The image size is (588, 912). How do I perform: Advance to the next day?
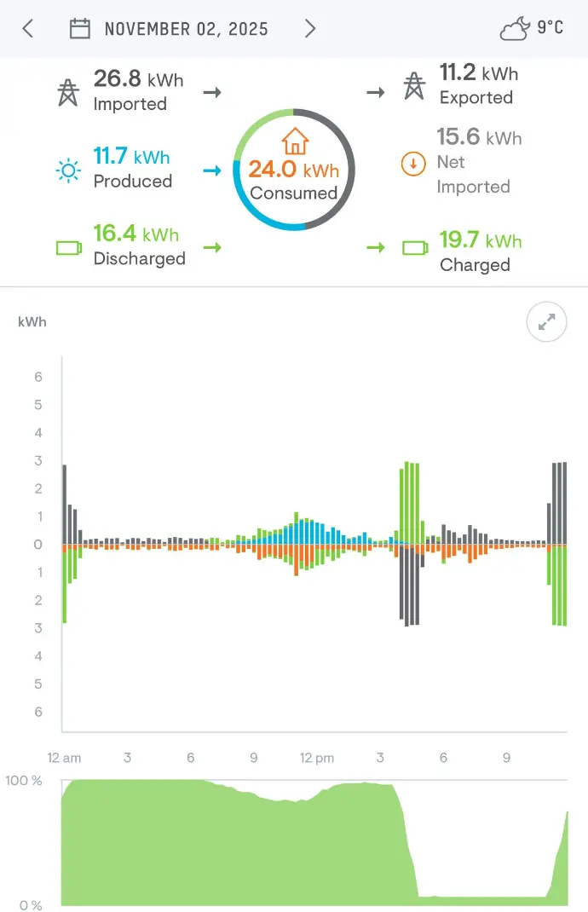pyautogui.click(x=310, y=28)
